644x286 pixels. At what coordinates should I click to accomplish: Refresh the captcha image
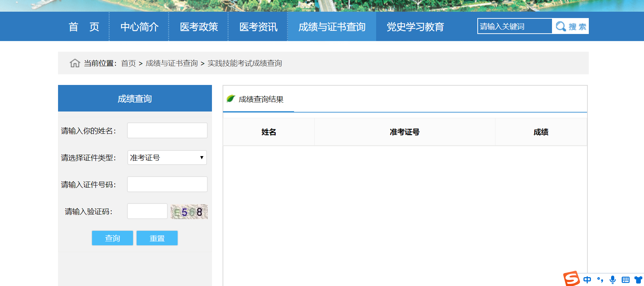[189, 212]
